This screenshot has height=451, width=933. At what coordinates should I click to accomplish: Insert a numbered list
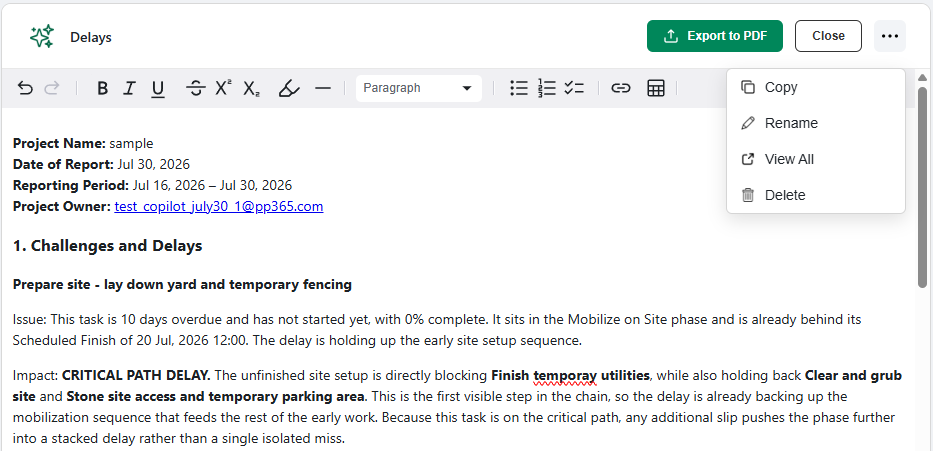point(546,88)
